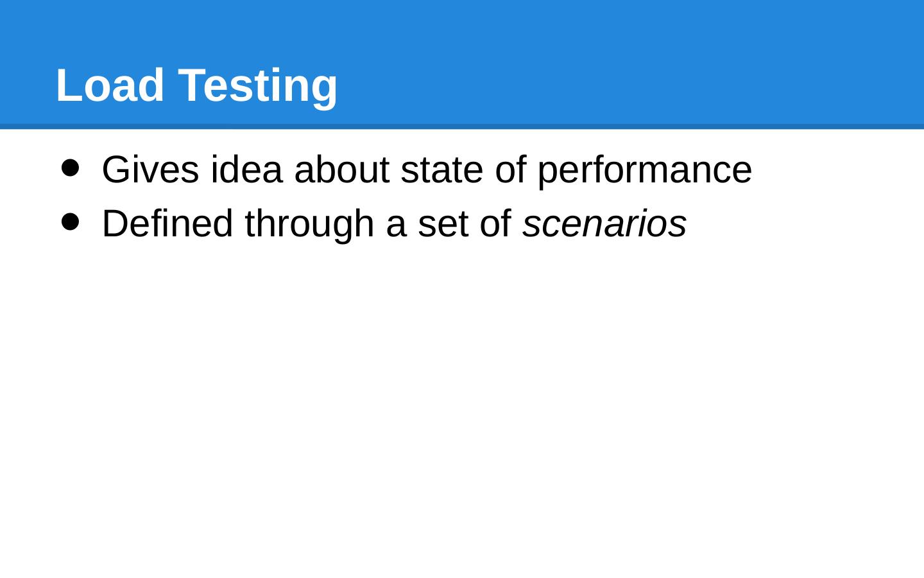Click the word "performance"
The width and height of the screenshot is (924, 578).
(x=644, y=170)
